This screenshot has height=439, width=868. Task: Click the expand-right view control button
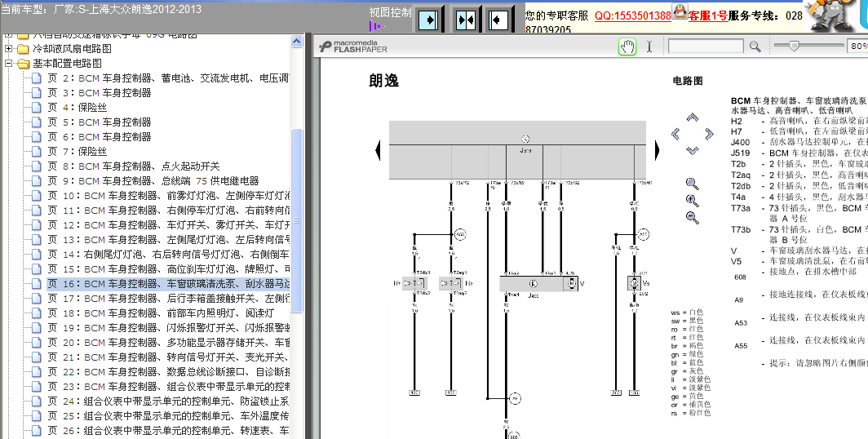[x=428, y=20]
